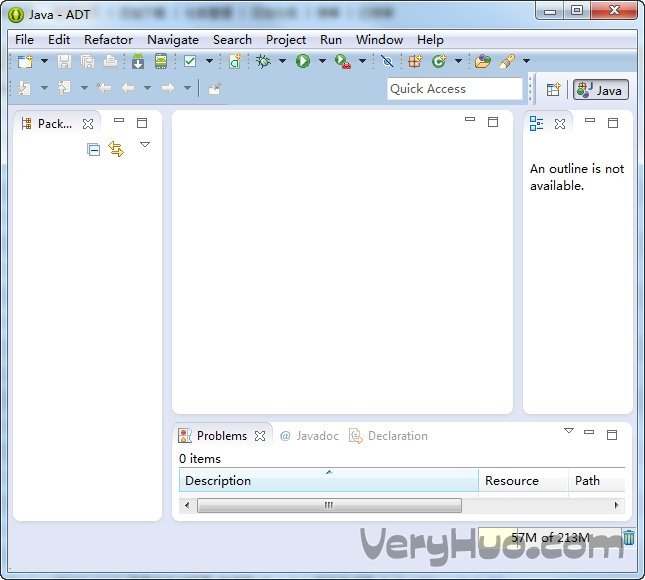The width and height of the screenshot is (645, 580).
Task: Click the heap status memory bar
Action: [x=550, y=538]
